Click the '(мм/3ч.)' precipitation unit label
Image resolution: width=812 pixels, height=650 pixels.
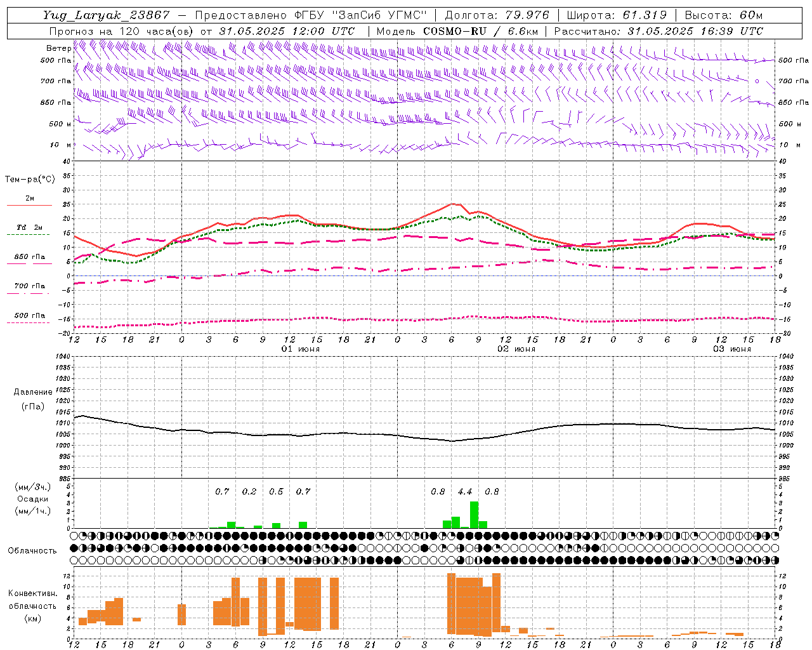[x=33, y=487]
